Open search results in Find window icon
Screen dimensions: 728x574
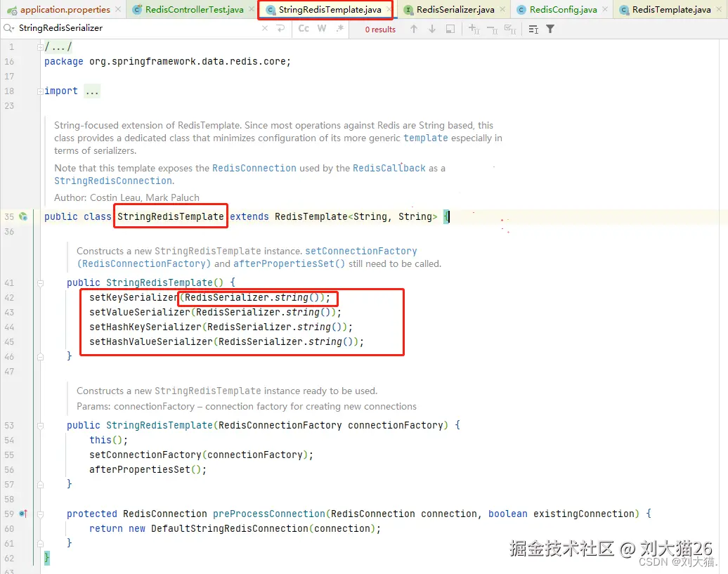point(533,30)
